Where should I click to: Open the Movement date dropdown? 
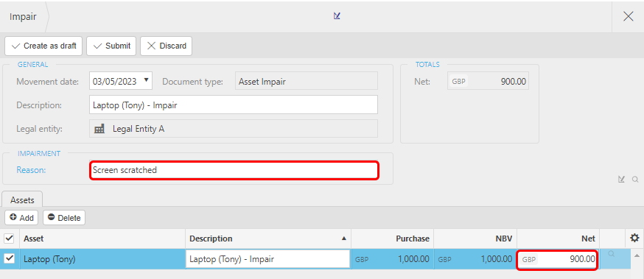coord(146,80)
